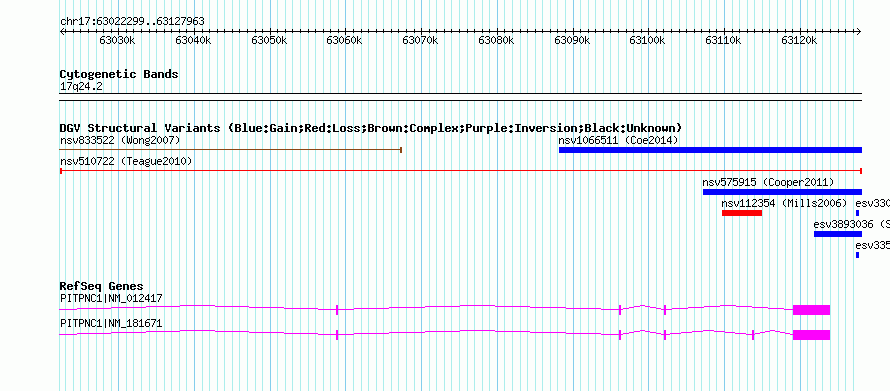Click the nsv1066511 (Coe2014) label
The height and width of the screenshot is (391, 890).
619,140
